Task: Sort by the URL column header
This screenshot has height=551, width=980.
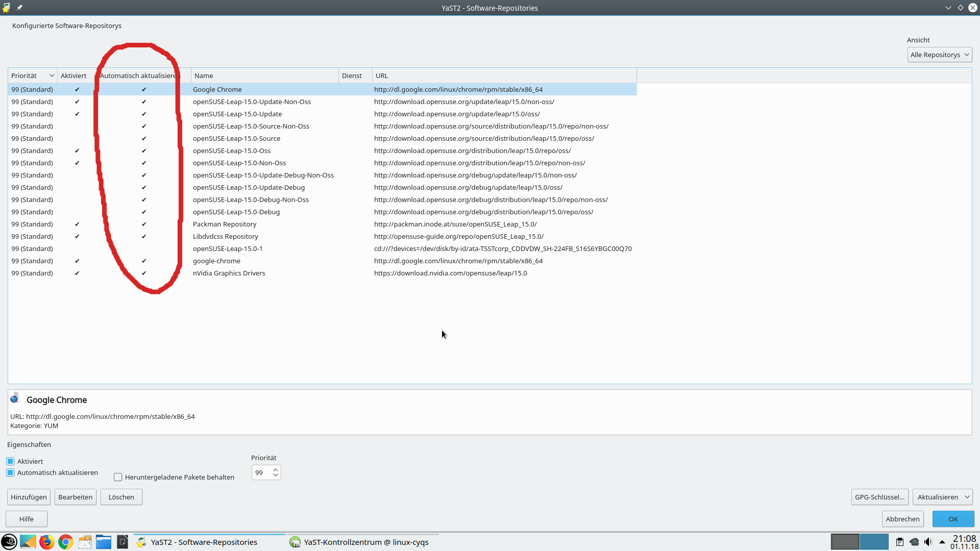Action: [x=504, y=76]
